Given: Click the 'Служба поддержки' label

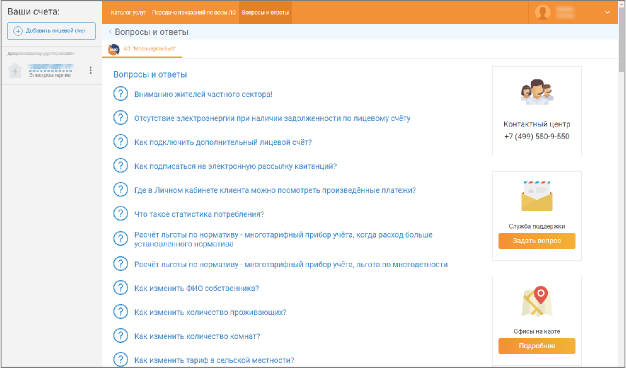Looking at the screenshot, I should click(x=537, y=226).
